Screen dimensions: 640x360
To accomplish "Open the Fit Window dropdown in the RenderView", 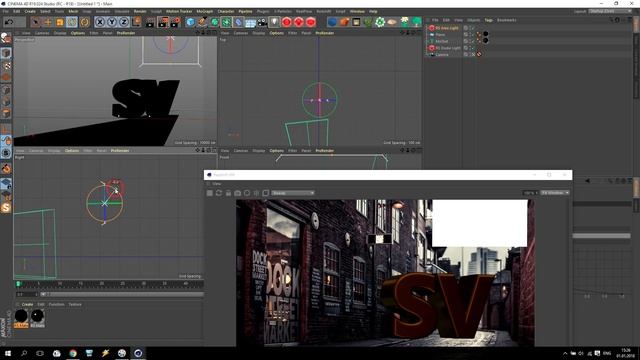I will point(555,193).
